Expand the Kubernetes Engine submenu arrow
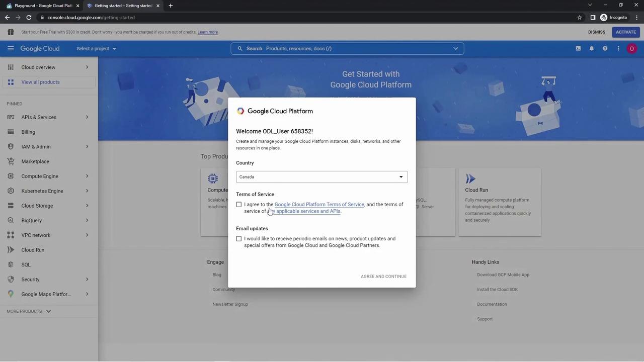This screenshot has width=644, height=362. point(87,191)
